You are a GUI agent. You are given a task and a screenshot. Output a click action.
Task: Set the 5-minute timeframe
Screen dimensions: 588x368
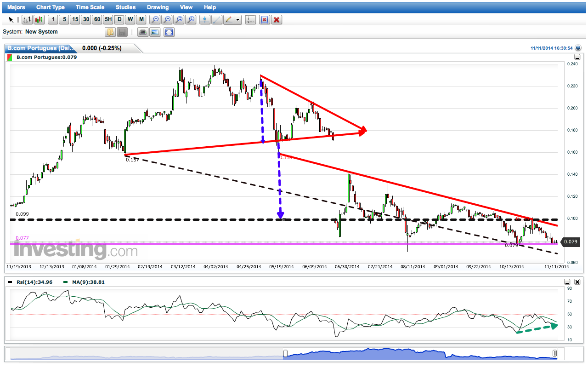click(x=64, y=20)
